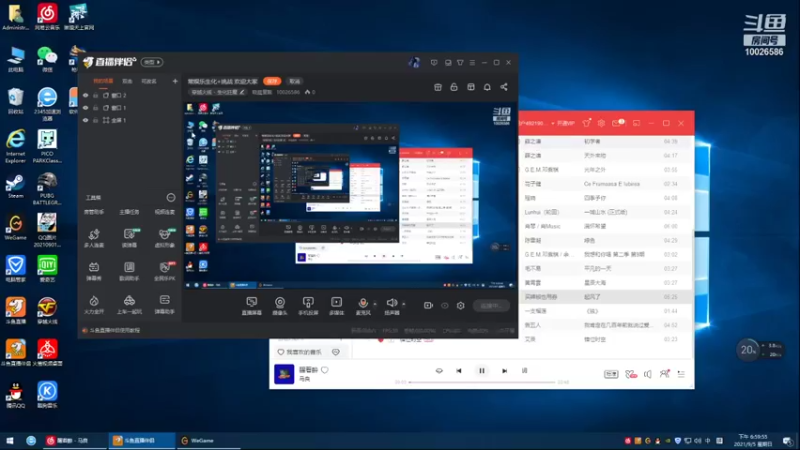Click the 开通VIP link in the music player

point(565,123)
